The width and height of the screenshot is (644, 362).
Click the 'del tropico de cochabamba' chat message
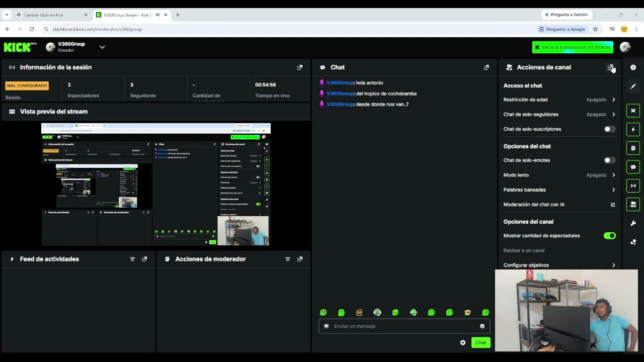(x=386, y=94)
